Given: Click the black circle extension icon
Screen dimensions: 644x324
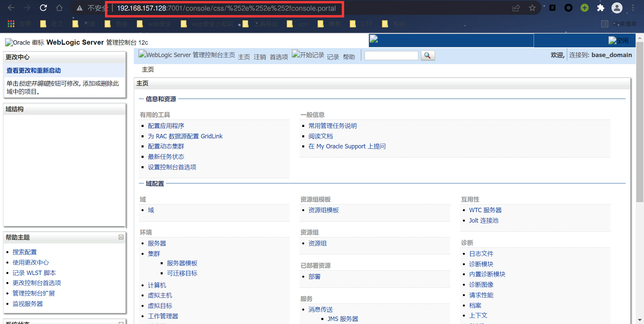Looking at the screenshot, I should [x=569, y=8].
